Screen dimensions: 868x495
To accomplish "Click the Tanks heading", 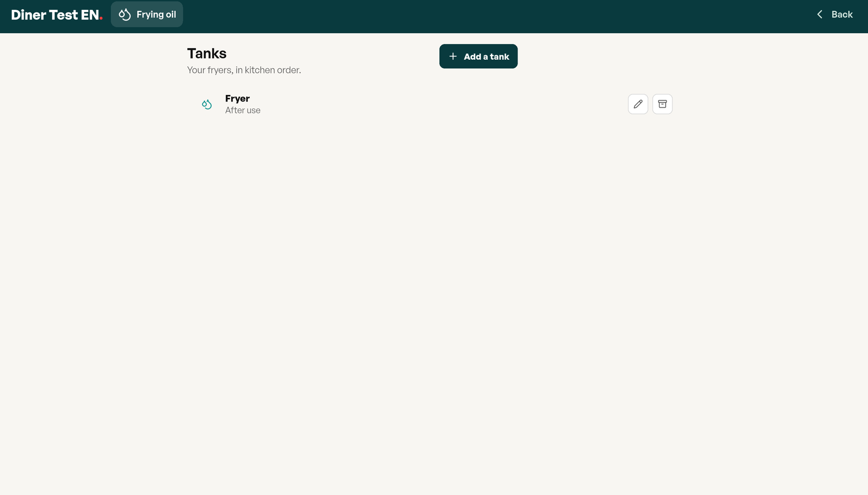I will coord(207,53).
